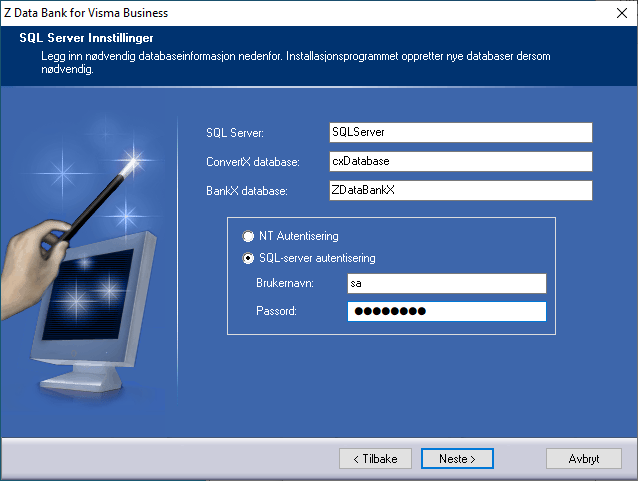The height and width of the screenshot is (481, 638).
Task: Focus the Passord password field
Action: (x=446, y=311)
